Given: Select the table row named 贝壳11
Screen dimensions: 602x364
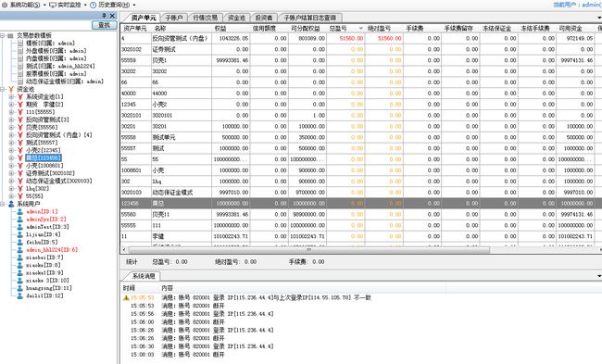Looking at the screenshot, I should [x=361, y=214].
